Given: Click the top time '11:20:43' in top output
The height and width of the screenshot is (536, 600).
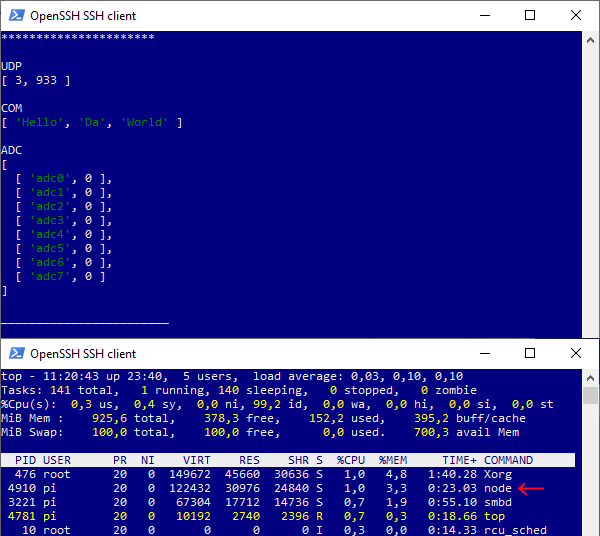Looking at the screenshot, I should click(71, 376).
